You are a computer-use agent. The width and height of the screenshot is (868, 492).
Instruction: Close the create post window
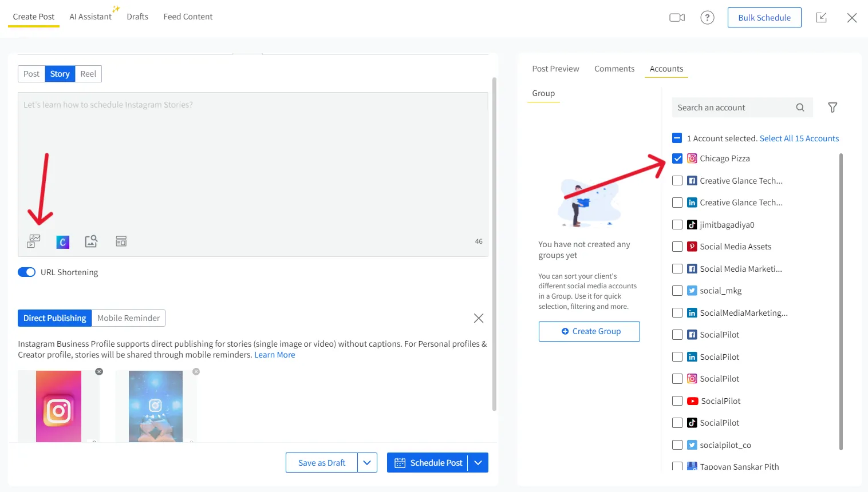[x=852, y=18]
